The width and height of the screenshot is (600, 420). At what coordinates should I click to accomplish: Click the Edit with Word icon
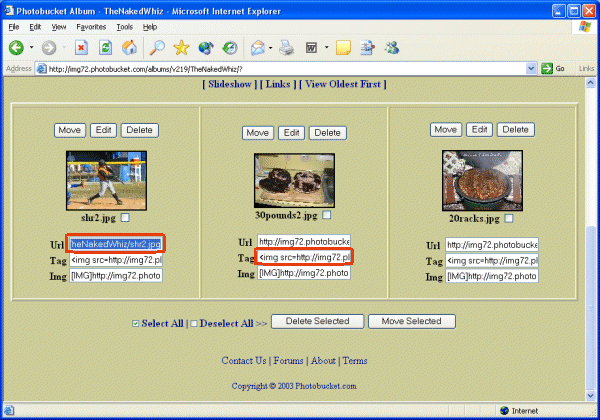tap(311, 48)
